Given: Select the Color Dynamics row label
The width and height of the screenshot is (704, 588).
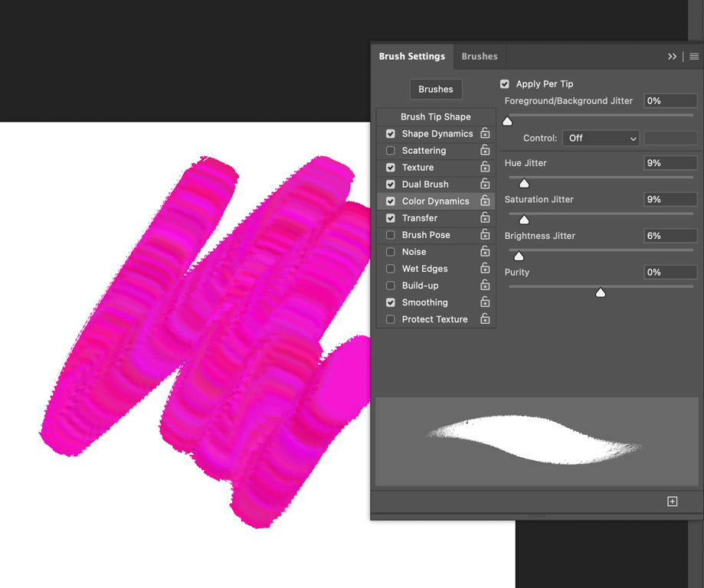Looking at the screenshot, I should pos(436,201).
